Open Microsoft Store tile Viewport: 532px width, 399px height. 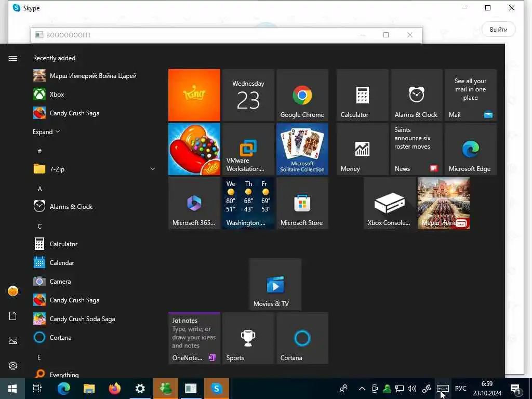302,203
